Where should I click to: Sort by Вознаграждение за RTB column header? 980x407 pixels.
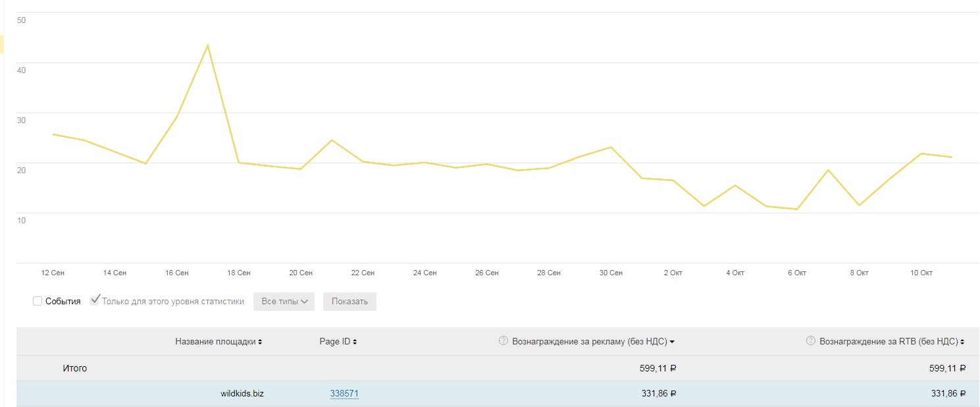coord(888,342)
